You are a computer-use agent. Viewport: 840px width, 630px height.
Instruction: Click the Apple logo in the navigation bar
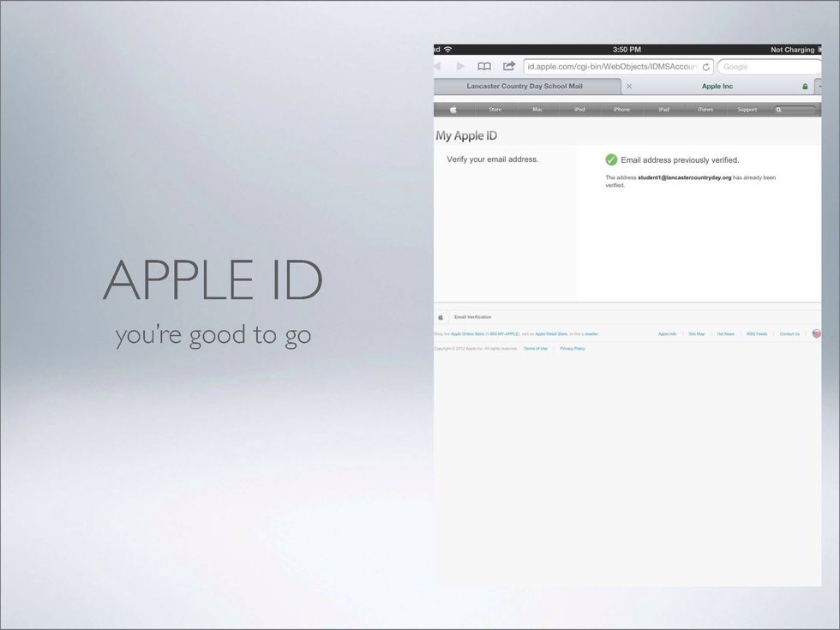(x=453, y=110)
